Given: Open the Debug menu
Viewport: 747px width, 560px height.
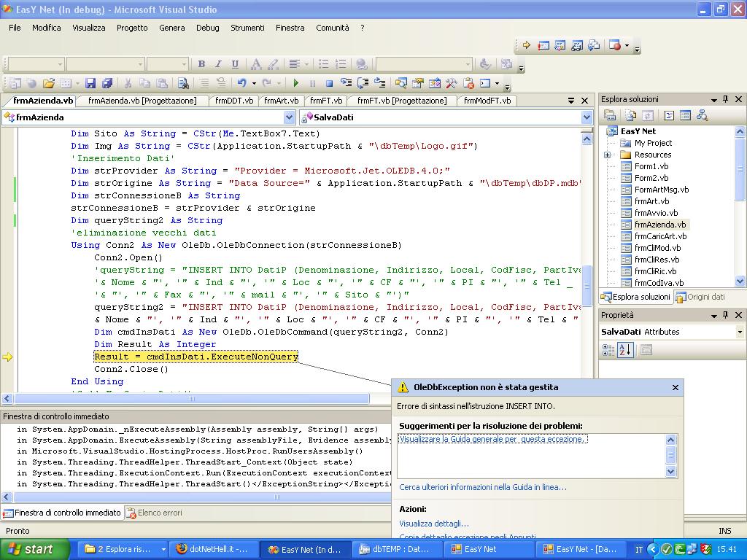Looking at the screenshot, I should click(208, 28).
